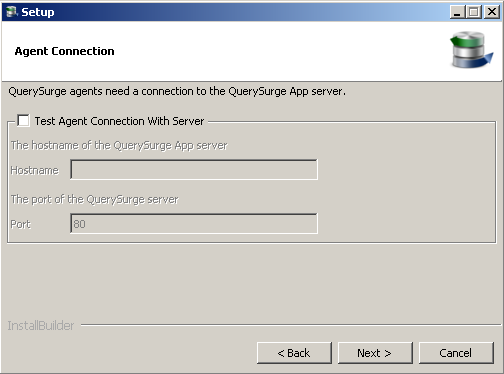504x374 pixels.
Task: Click the Port field showing 80
Action: coord(194,224)
